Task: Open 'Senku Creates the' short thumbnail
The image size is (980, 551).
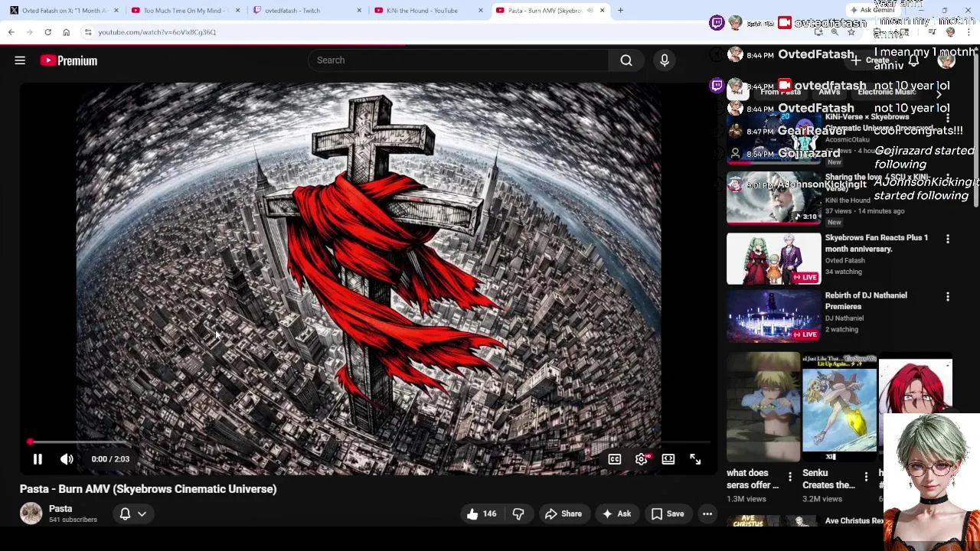Action: (839, 409)
